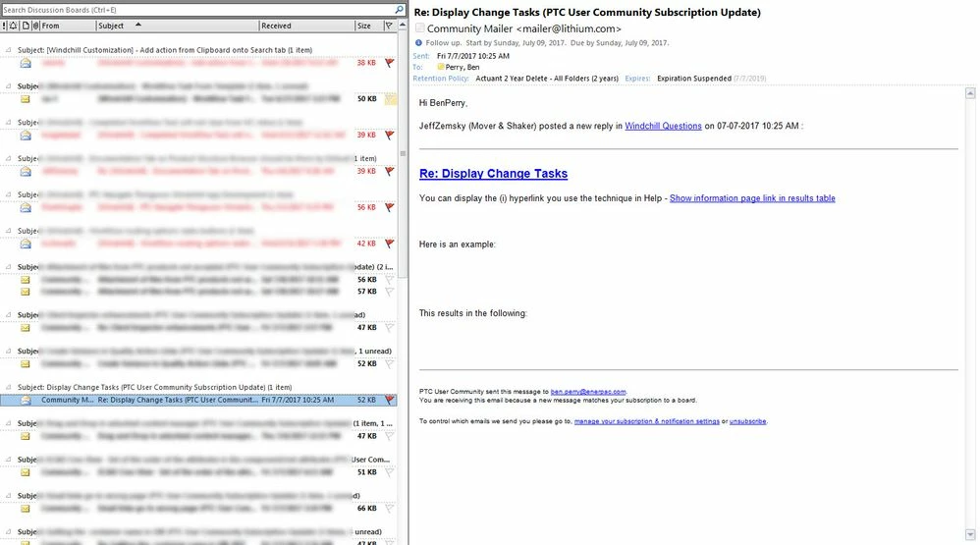Sort messages by Importance column icon

pyautogui.click(x=4, y=26)
